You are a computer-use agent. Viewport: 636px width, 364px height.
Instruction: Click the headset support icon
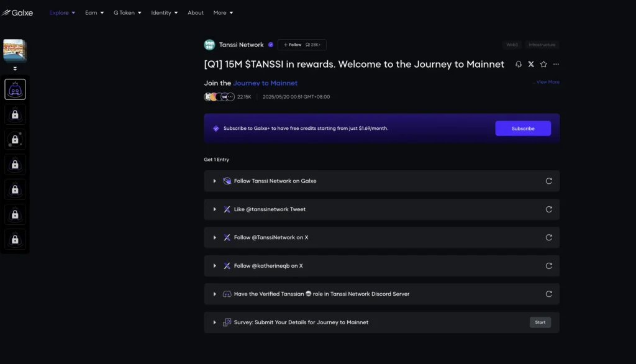[x=519, y=64]
